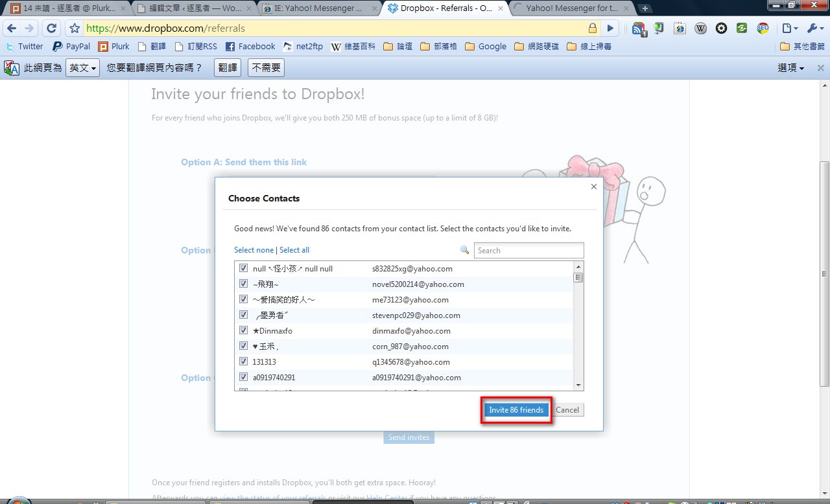
Task: Click the green square extension icon
Action: (x=742, y=29)
